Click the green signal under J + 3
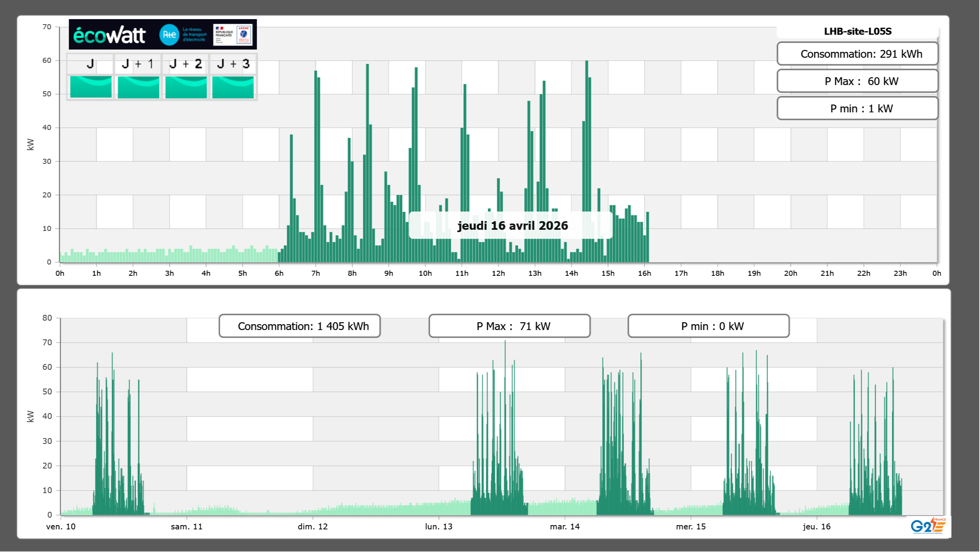 [233, 87]
